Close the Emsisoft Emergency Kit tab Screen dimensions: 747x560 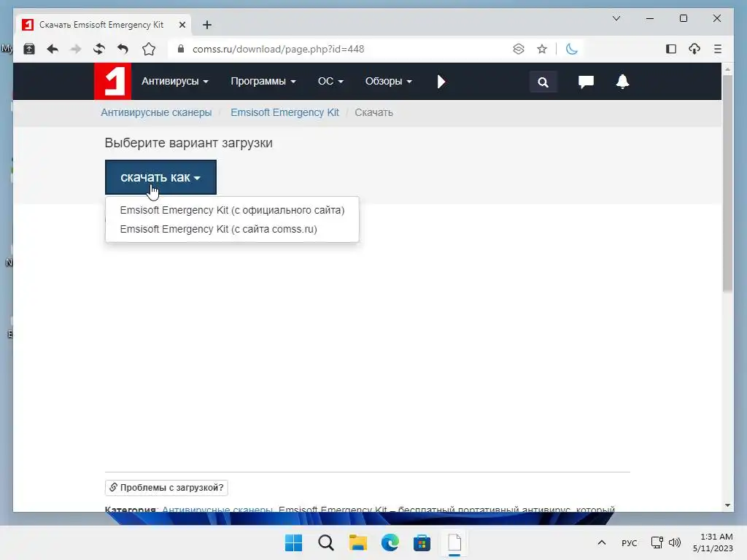click(182, 25)
